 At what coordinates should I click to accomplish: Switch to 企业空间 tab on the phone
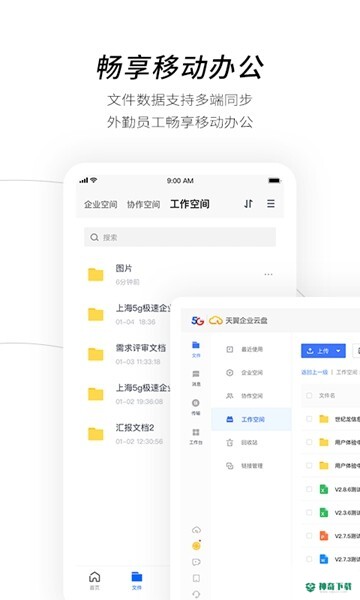101,204
